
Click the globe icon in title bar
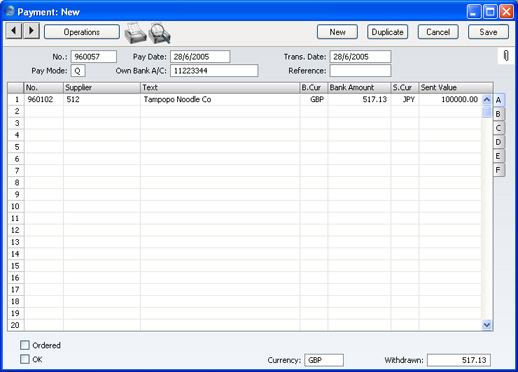(x=10, y=11)
